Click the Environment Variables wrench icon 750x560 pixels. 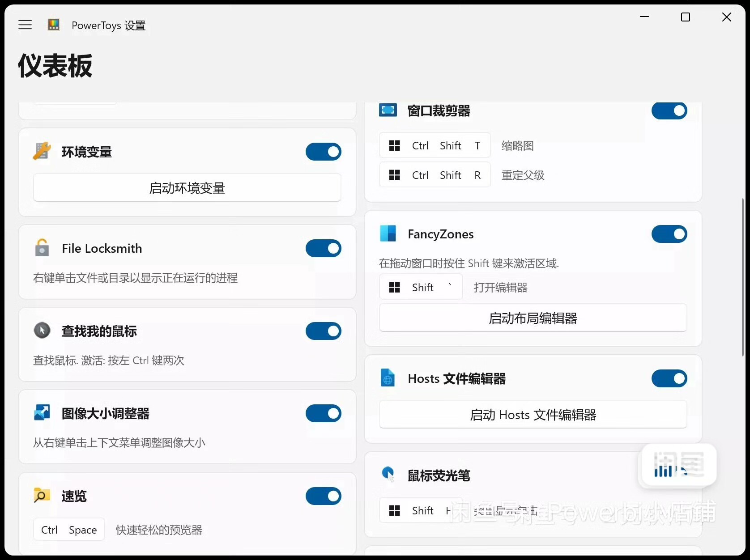42,151
